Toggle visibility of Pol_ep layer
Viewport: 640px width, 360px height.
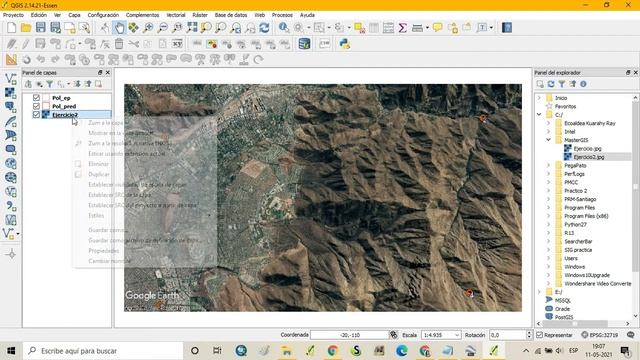[x=36, y=98]
